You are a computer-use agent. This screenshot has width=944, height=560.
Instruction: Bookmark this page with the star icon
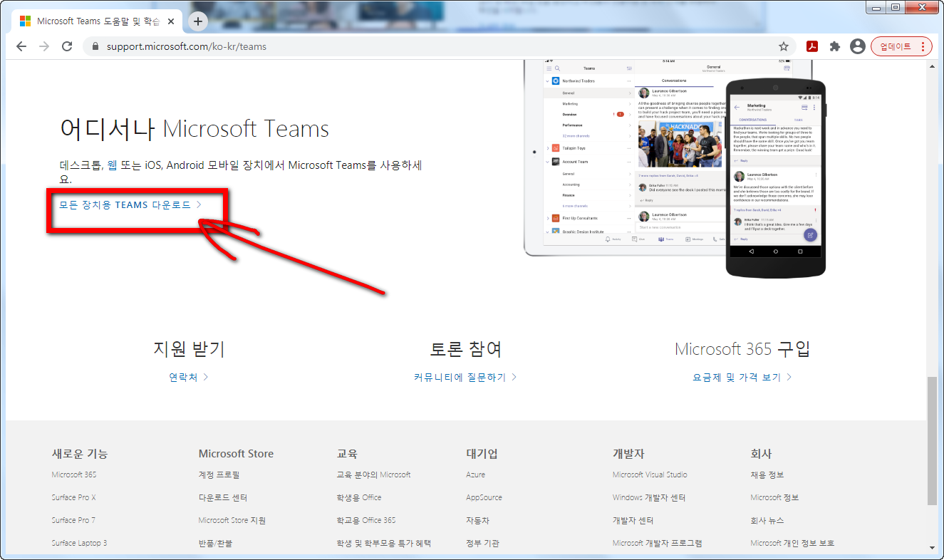click(x=784, y=46)
